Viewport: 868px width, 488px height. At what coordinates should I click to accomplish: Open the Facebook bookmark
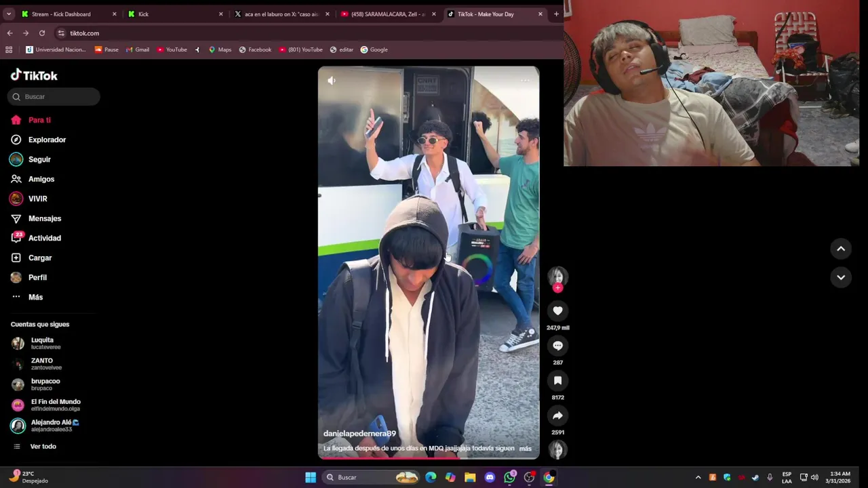pyautogui.click(x=255, y=49)
